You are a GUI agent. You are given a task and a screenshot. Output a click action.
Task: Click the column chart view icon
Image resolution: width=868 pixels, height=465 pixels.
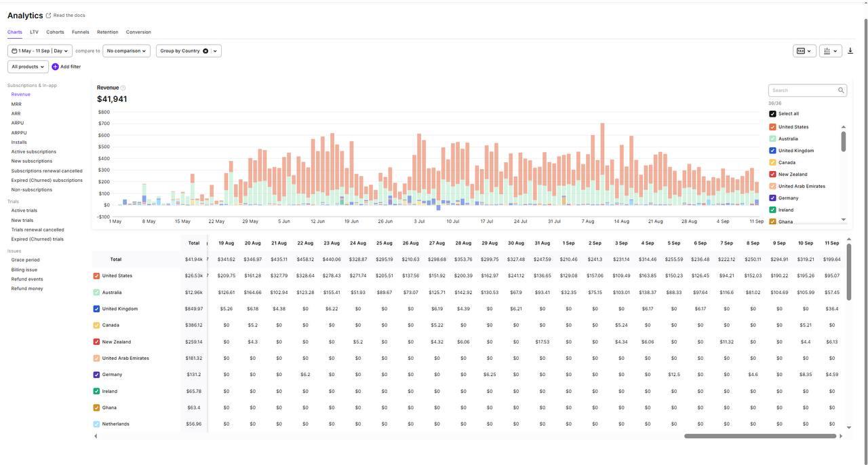click(825, 50)
